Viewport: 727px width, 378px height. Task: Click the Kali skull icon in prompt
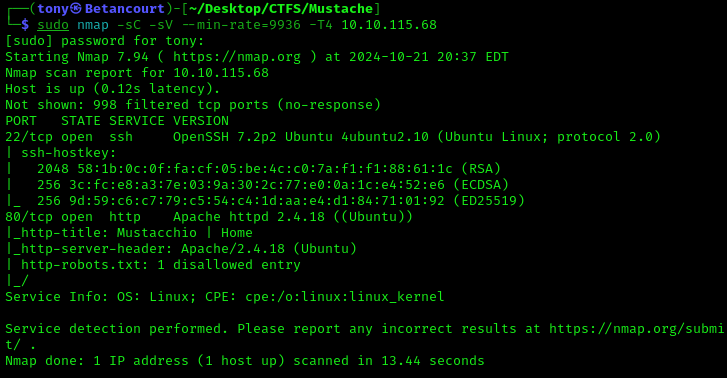pyautogui.click(x=76, y=9)
